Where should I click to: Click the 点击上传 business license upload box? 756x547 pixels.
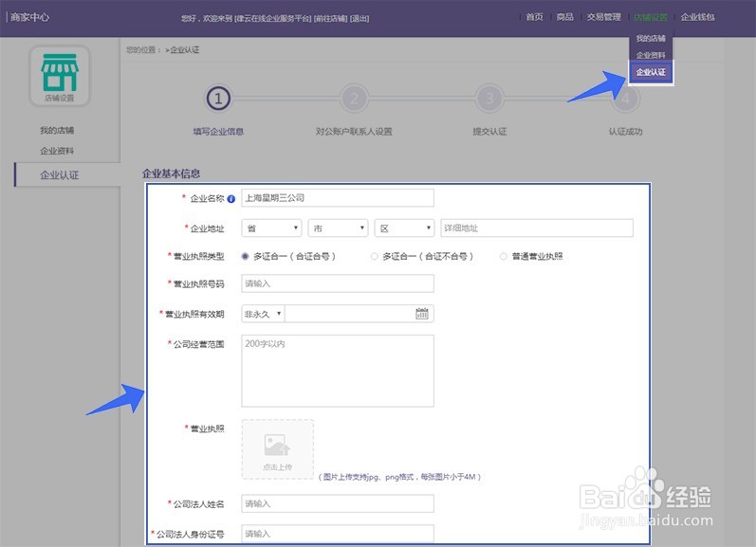278,449
